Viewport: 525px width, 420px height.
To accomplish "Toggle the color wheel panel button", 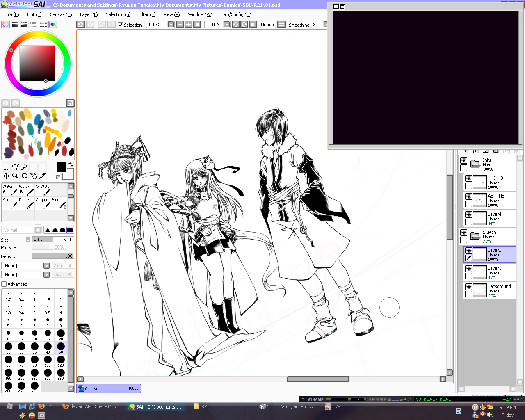I will pos(6,25).
